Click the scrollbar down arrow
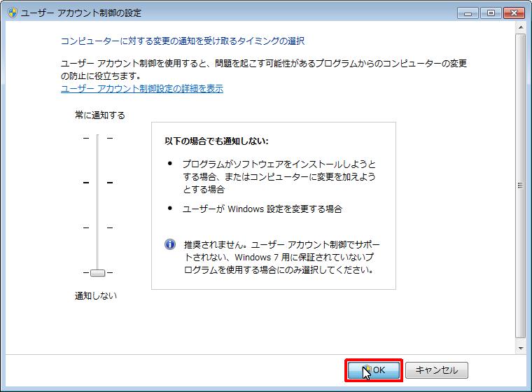Viewport: 532px width, 392px height. 520,346
